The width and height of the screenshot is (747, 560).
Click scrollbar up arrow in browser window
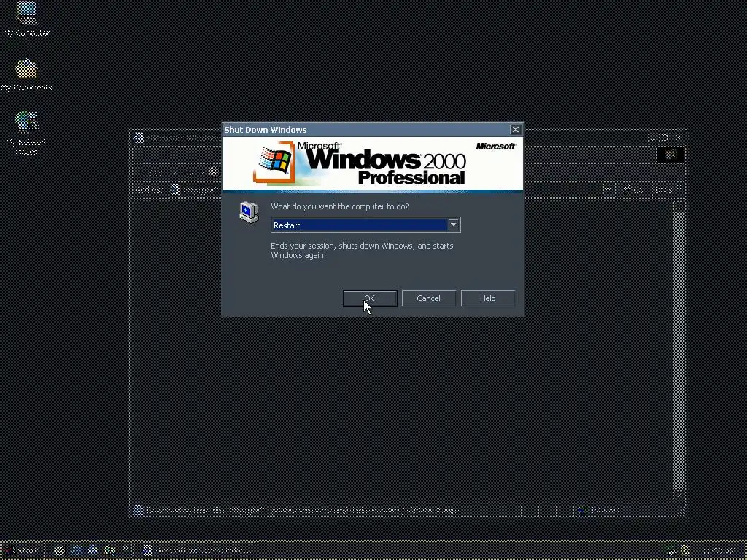(x=678, y=206)
